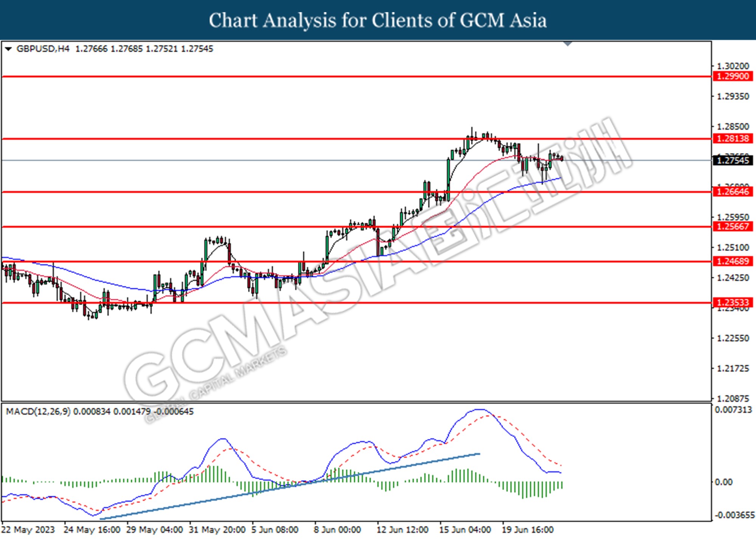Click the GBPUSD,H4 symbol dropdown arrow
The height and width of the screenshot is (540, 756).
[8, 49]
